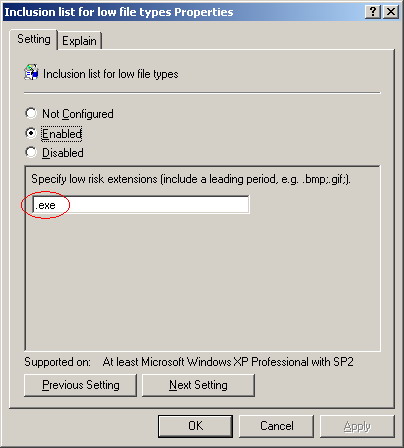Confirm with the OK button

click(x=195, y=426)
